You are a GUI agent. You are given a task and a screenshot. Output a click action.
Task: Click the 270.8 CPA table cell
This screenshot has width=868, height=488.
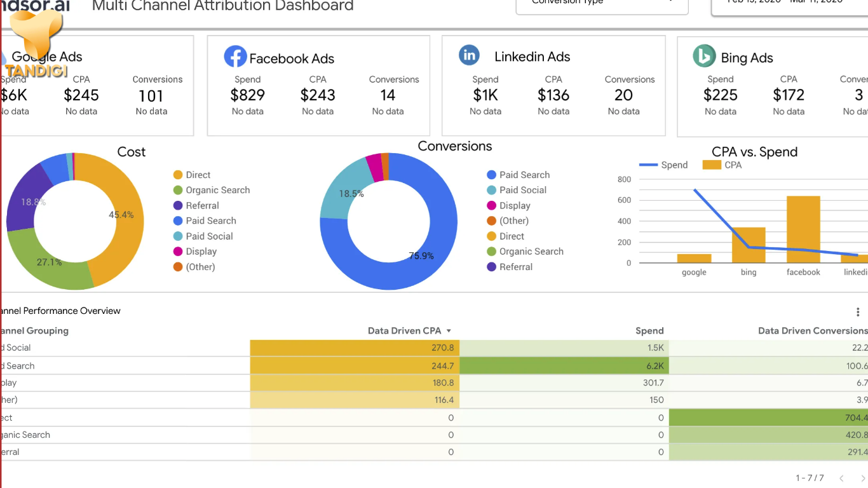click(x=355, y=348)
